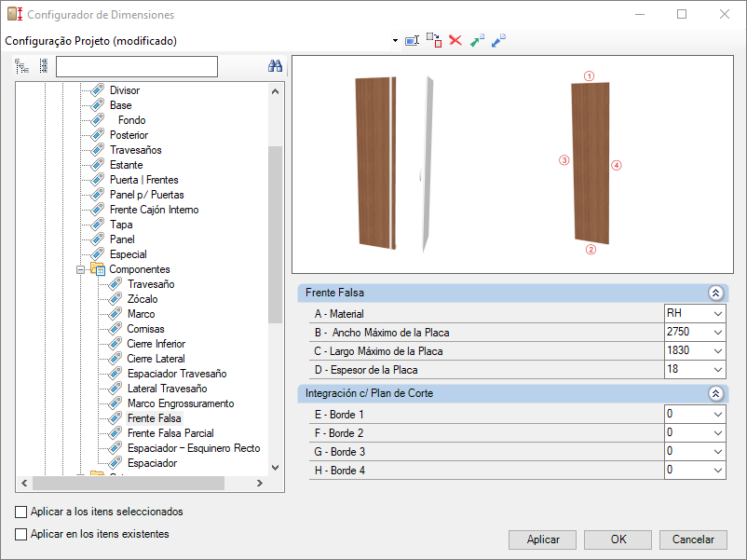The image size is (747, 560).
Task: Click the 3D door preview image
Action: click(x=395, y=163)
